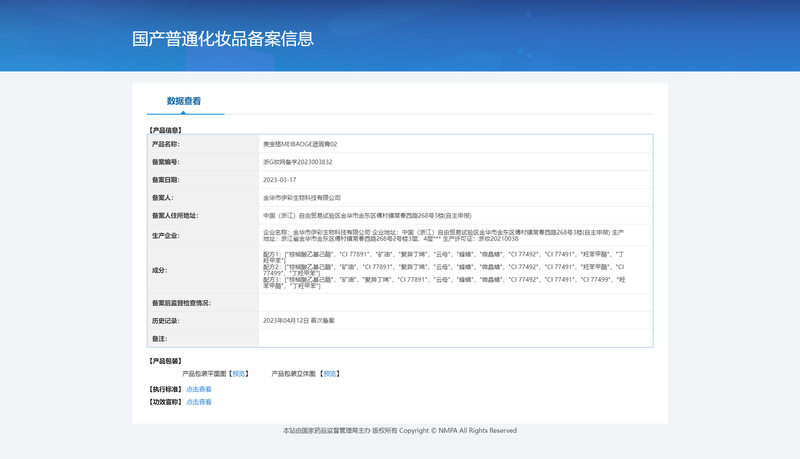Click the 备案编号 row label
800x459 pixels.
[x=165, y=162]
